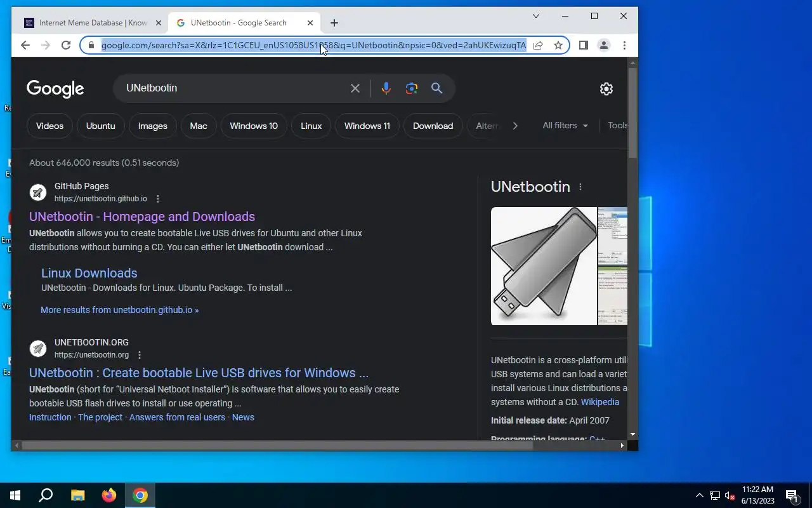Filter results by Windows 11
The image size is (812, 508).
pos(367,126)
